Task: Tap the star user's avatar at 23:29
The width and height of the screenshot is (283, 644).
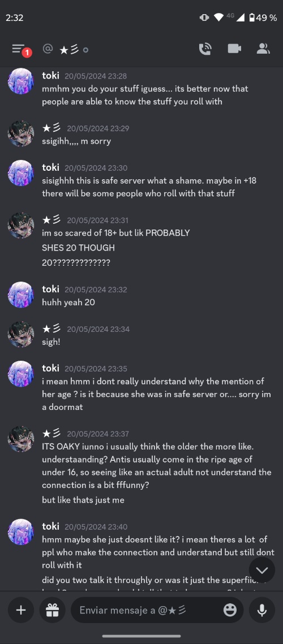Action: [x=20, y=133]
